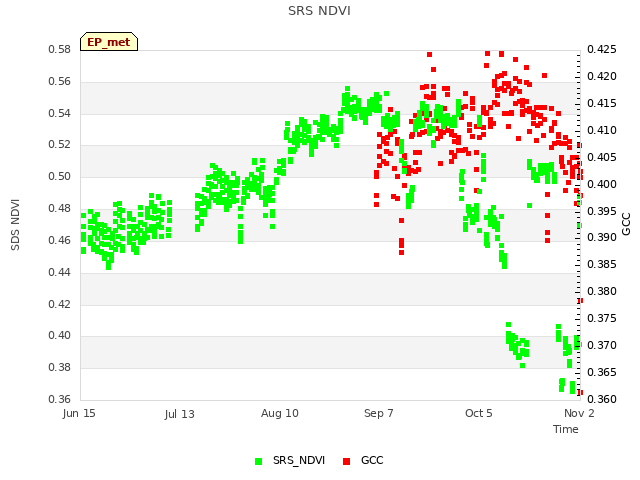Click the 0.38 left axis value
Viewport: 640px width, 480px height.
tap(60, 367)
